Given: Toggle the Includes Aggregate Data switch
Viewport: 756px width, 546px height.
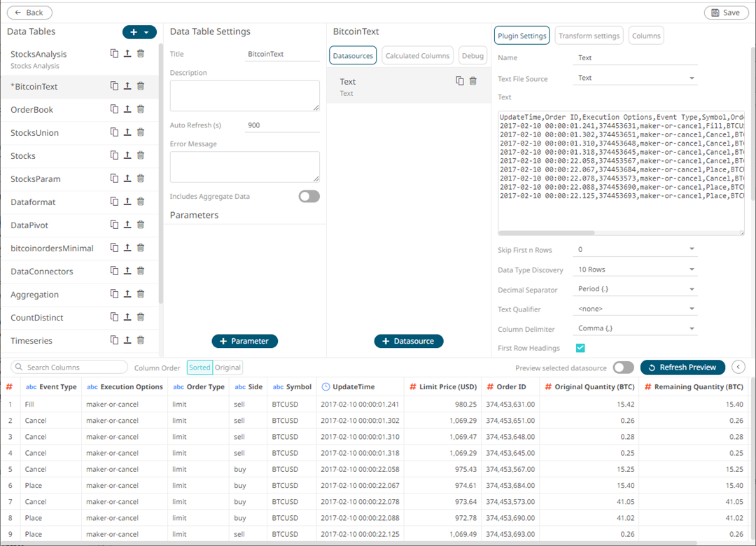Looking at the screenshot, I should (x=309, y=197).
